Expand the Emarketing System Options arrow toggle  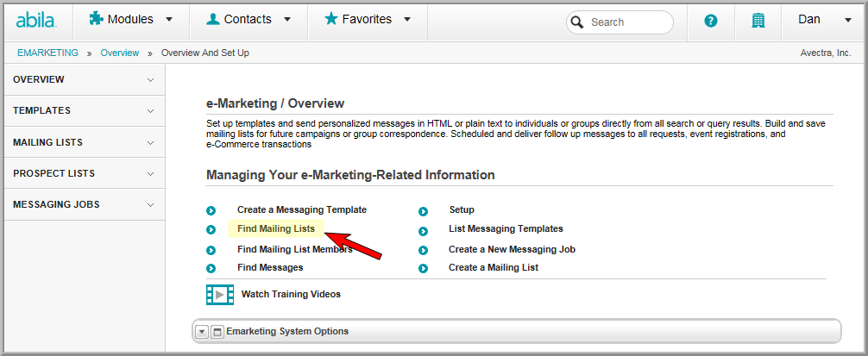point(202,332)
